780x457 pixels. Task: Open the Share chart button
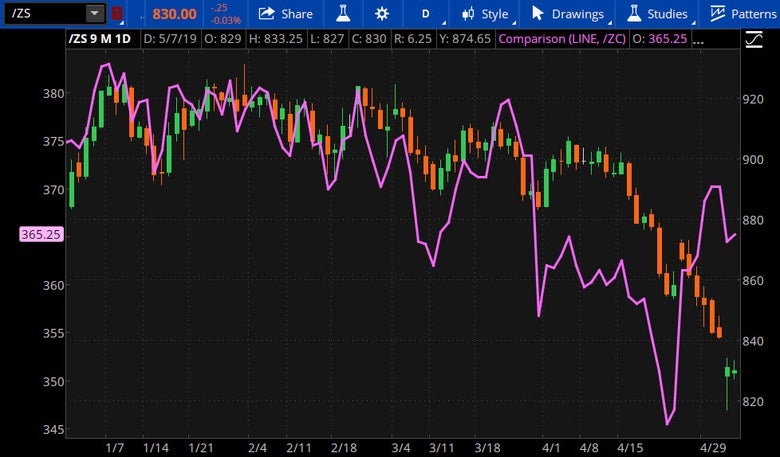[286, 14]
